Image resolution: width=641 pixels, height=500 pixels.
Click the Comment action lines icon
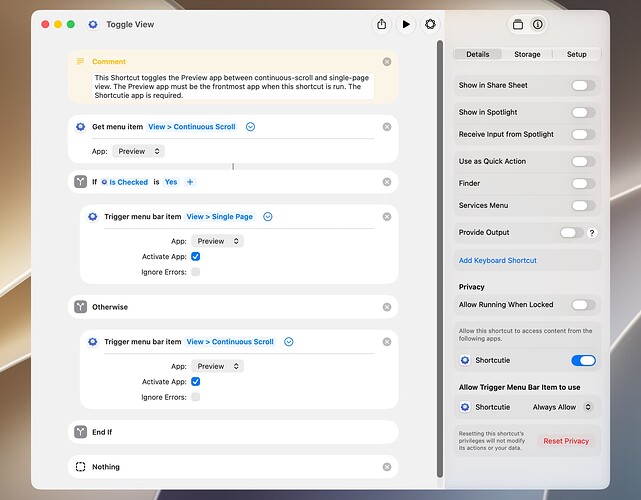(81, 61)
